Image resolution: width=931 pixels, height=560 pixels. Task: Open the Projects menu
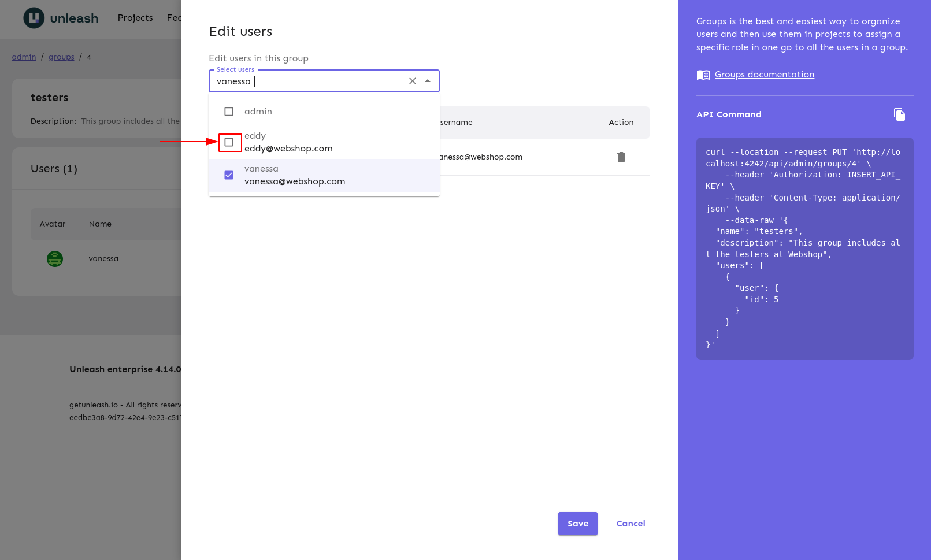coord(135,18)
